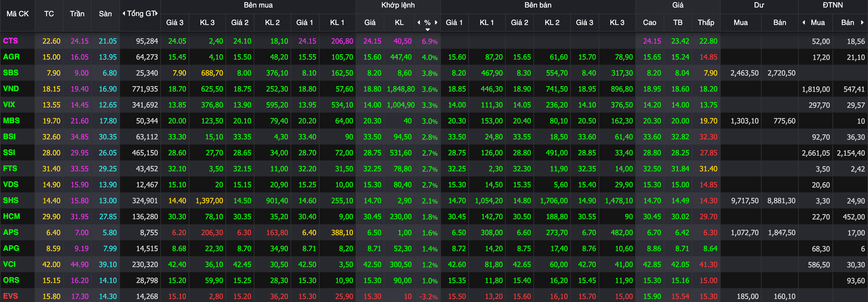Click MBS reference price 19.70 in TC column
868x302 pixels.
point(51,121)
